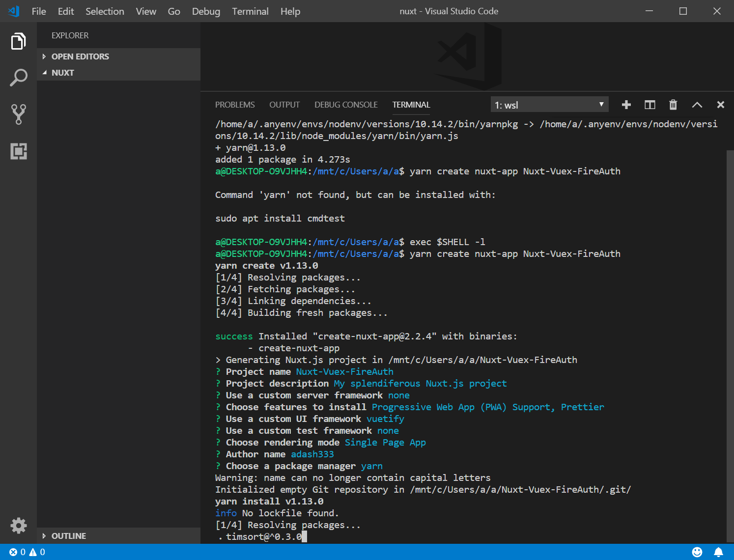Click the terminal vertical scrollbar
734x560 pixels.
[730, 344]
